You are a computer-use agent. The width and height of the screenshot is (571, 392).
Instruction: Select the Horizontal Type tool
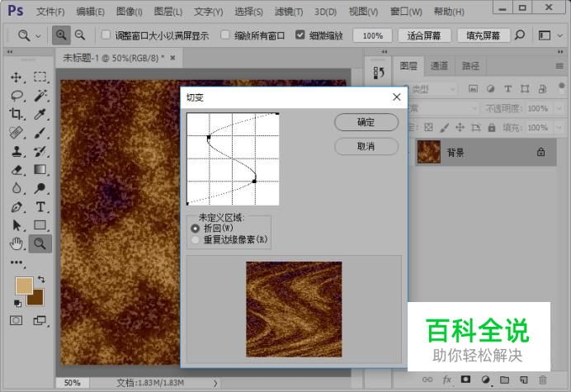click(40, 206)
